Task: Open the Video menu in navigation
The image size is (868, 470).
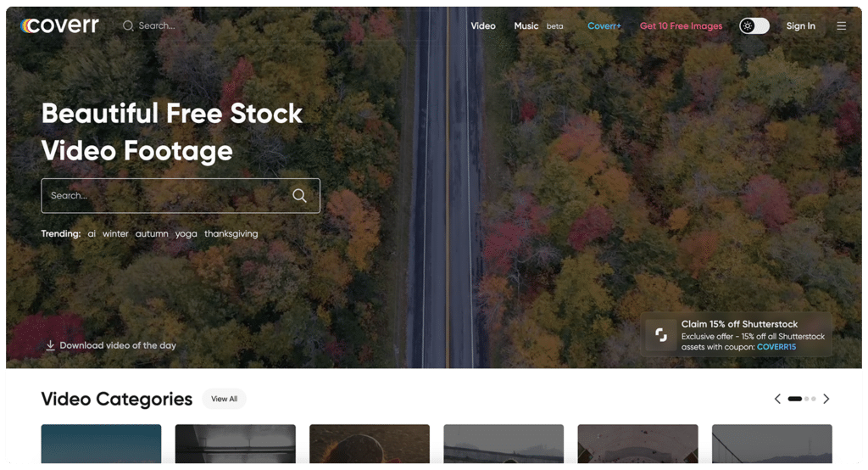Action: [x=482, y=26]
